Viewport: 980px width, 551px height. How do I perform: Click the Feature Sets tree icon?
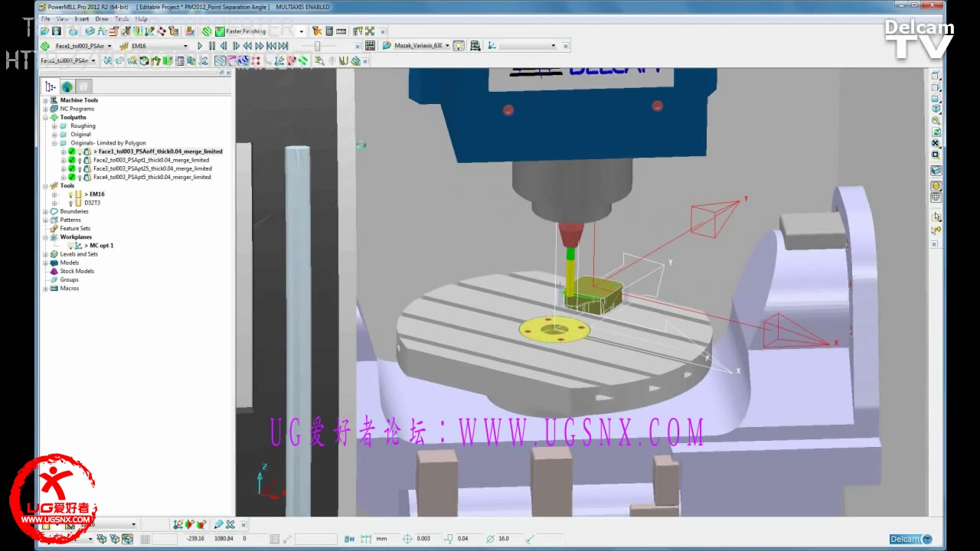click(x=54, y=228)
